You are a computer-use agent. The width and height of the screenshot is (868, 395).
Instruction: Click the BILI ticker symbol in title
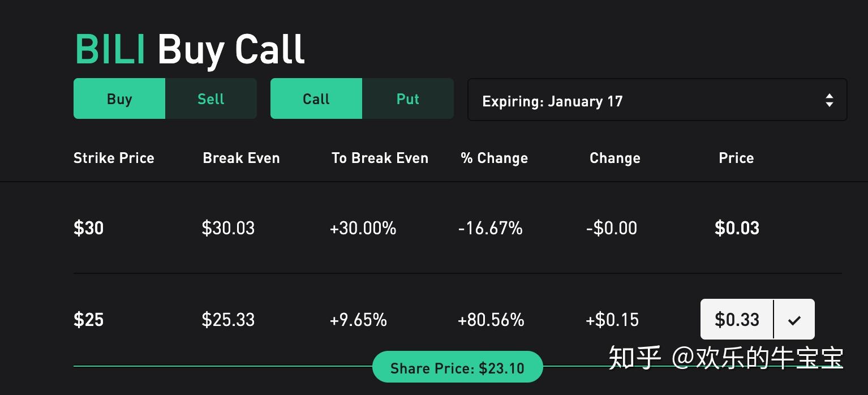pyautogui.click(x=110, y=49)
